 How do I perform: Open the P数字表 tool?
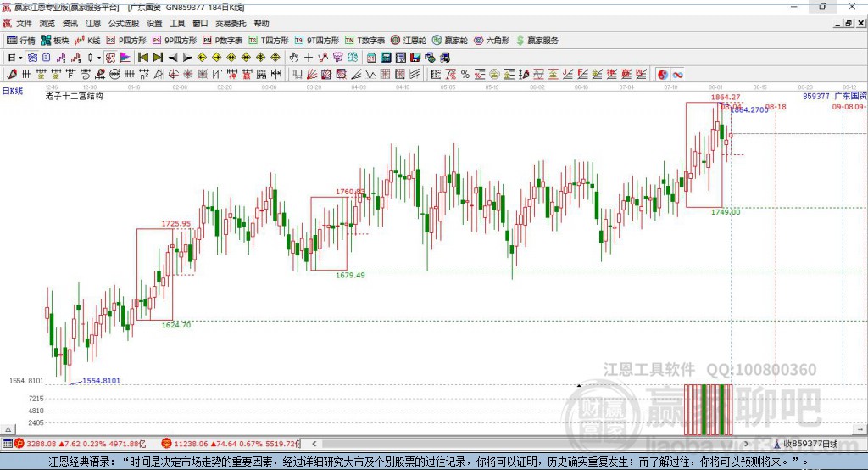pyautogui.click(x=223, y=41)
